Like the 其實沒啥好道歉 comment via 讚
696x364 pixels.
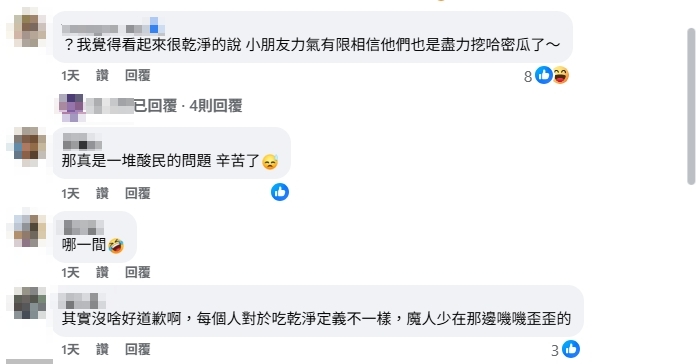(103, 349)
